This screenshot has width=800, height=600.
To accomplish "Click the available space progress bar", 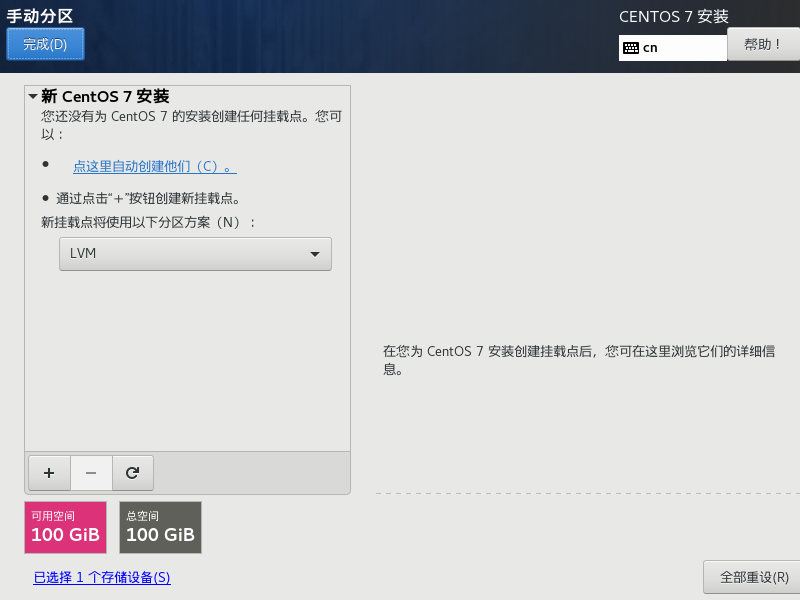I will [65, 527].
